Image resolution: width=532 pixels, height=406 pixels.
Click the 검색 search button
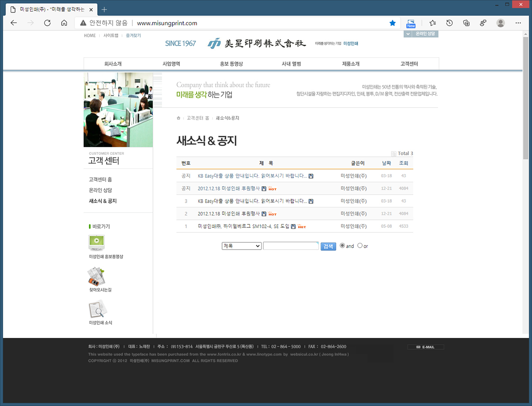coord(329,246)
